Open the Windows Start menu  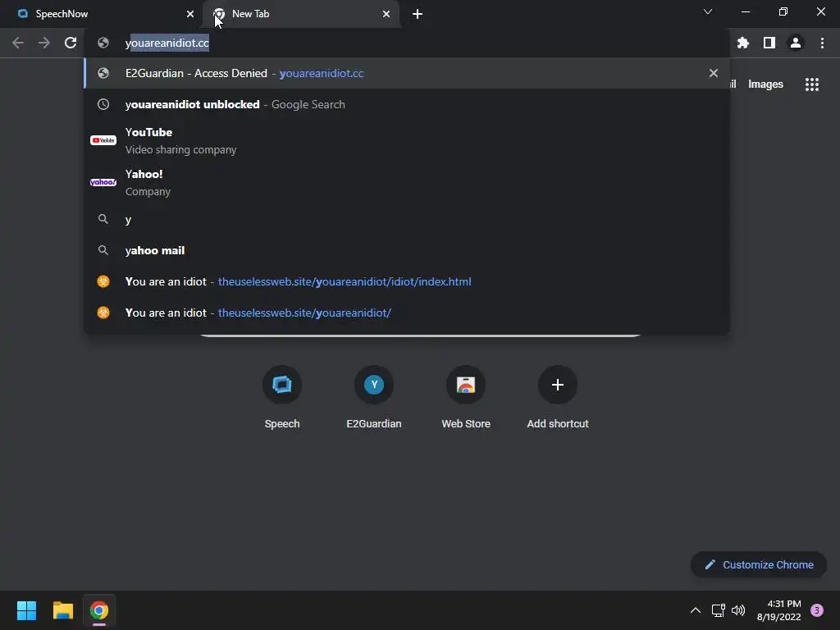[26, 610]
